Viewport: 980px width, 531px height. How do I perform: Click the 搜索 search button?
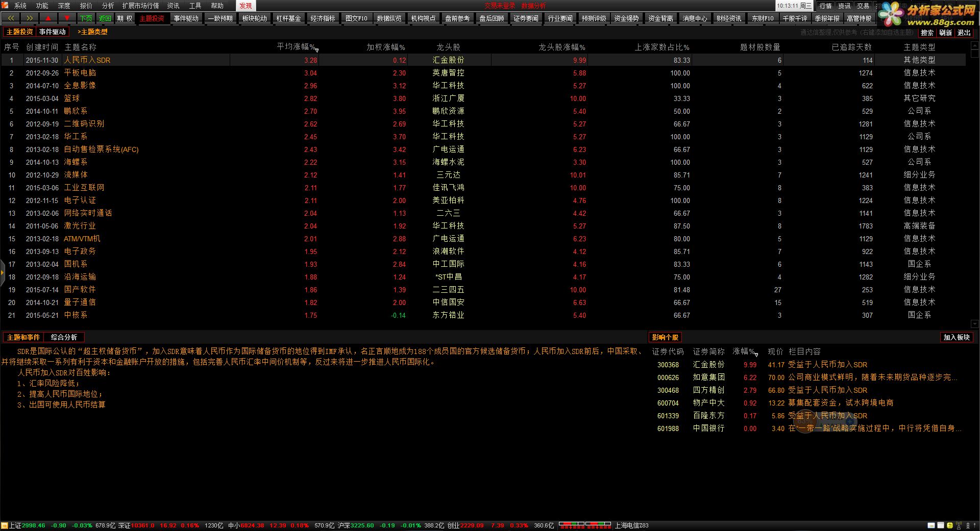[927, 33]
